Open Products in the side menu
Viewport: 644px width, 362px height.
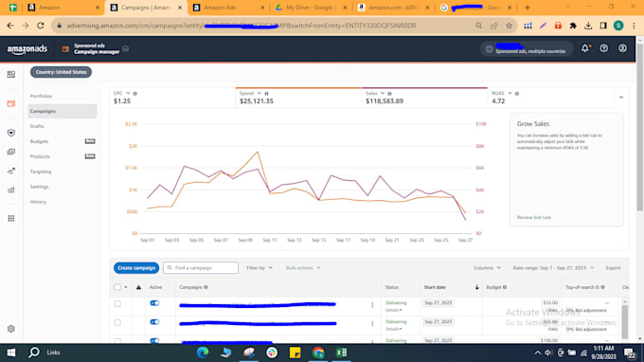pyautogui.click(x=40, y=156)
